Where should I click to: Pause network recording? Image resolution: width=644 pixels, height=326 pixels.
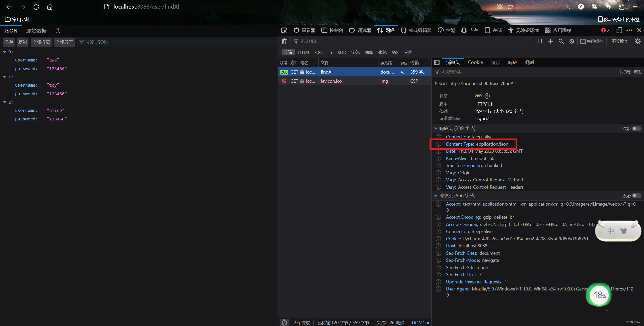(540, 41)
